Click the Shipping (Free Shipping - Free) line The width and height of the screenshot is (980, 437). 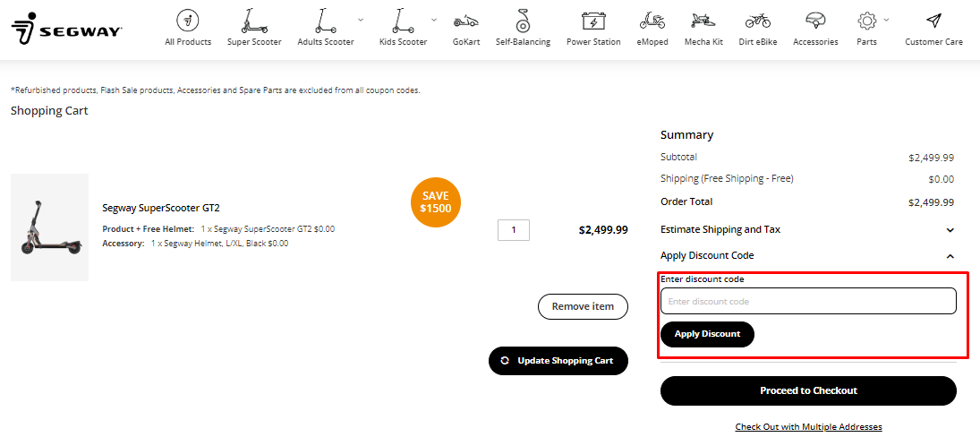tap(727, 178)
